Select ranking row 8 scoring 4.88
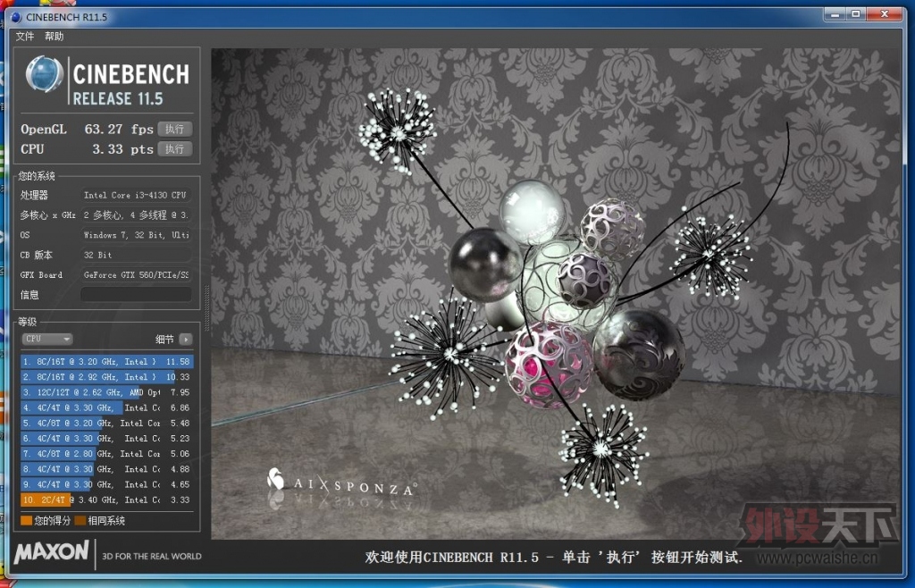This screenshot has width=915, height=588. pos(107,469)
